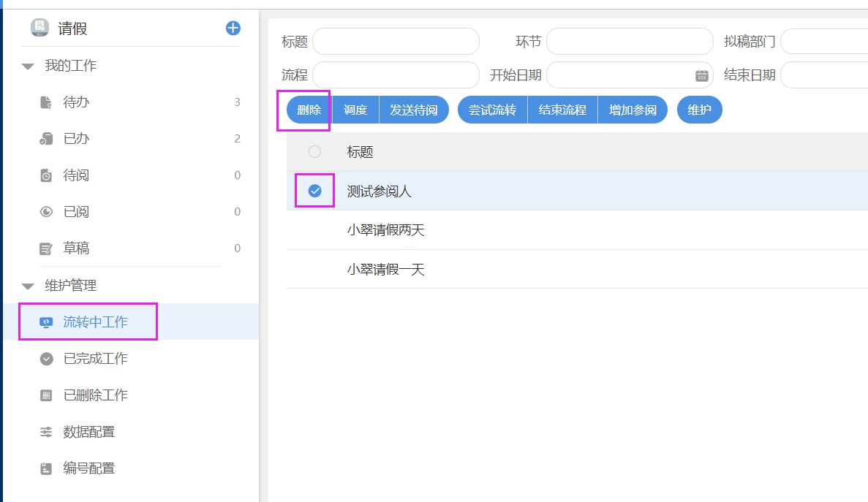
Task: Open 已阅 list in sidebar
Action: coord(132,212)
